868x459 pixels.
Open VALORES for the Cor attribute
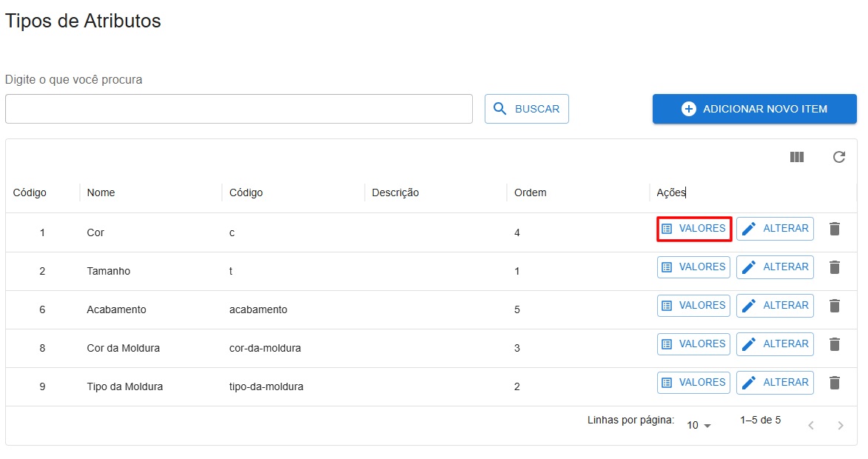tap(693, 229)
